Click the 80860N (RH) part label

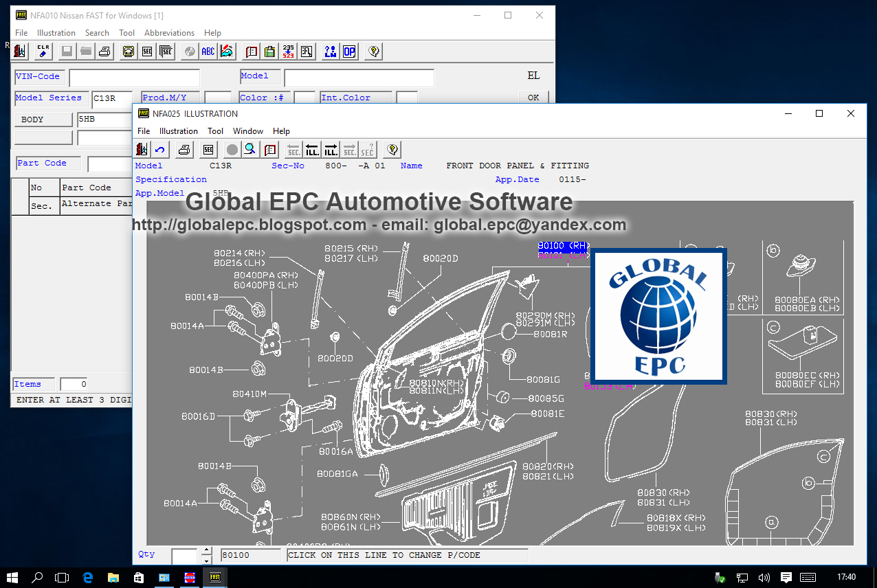click(351, 517)
